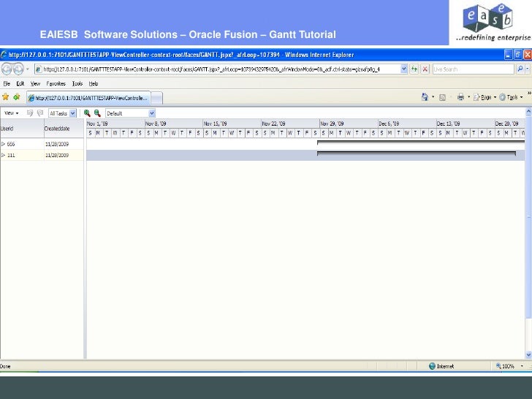Click the Gantt task bar for row 111
Image resolution: width=532 pixels, height=399 pixels.
pos(417,153)
